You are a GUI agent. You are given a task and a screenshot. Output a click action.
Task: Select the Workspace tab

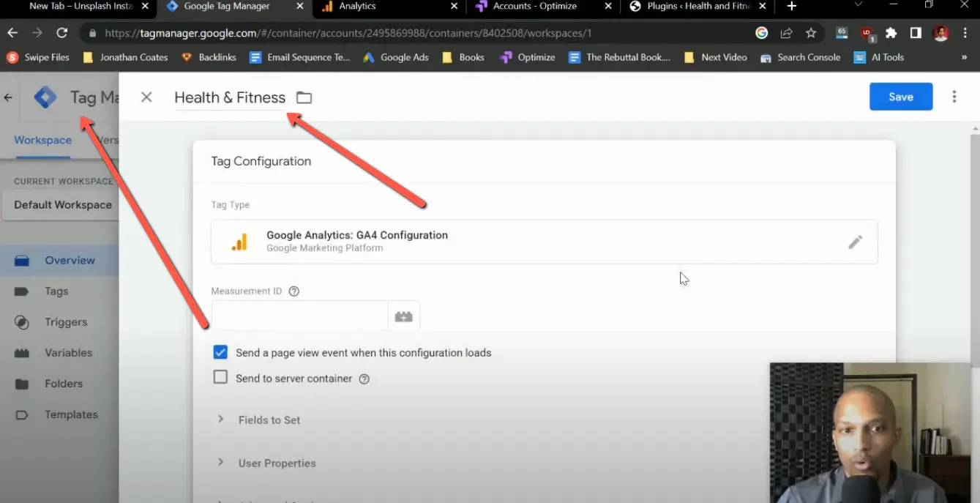(42, 140)
